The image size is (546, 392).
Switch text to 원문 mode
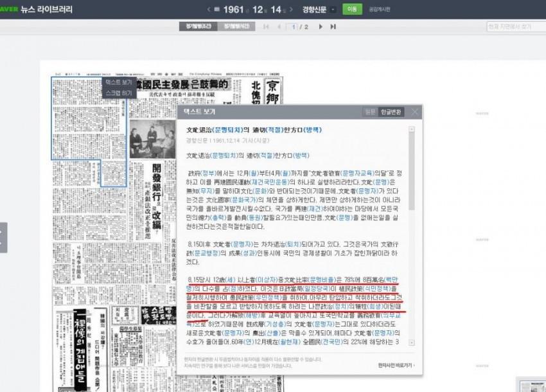(x=370, y=112)
